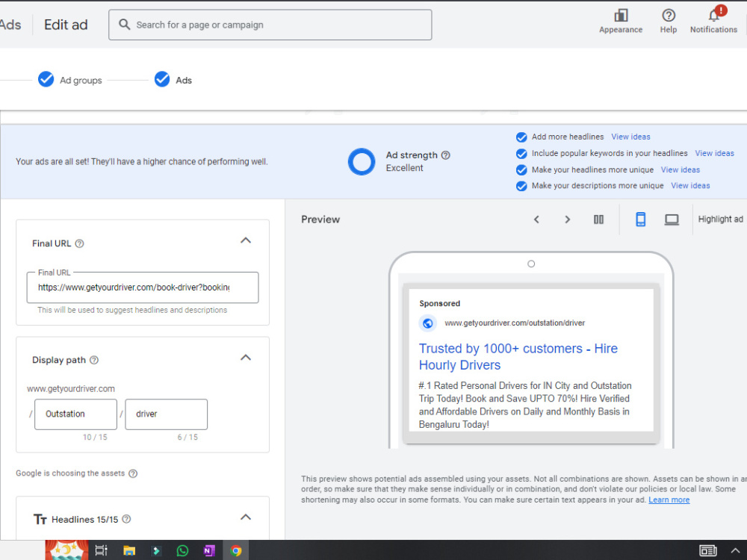Click Highlight ad button
Viewport: 747px width, 560px height.
pos(720,219)
